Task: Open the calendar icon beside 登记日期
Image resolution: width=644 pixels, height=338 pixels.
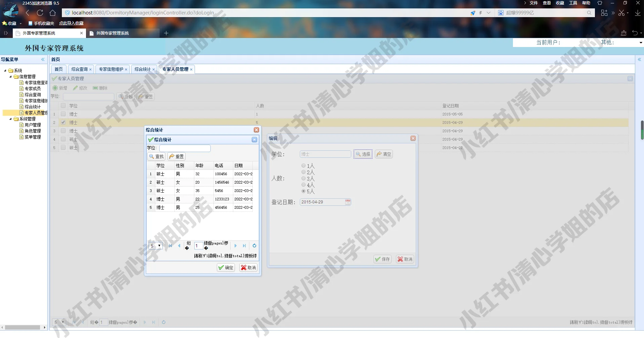Action: pyautogui.click(x=348, y=202)
